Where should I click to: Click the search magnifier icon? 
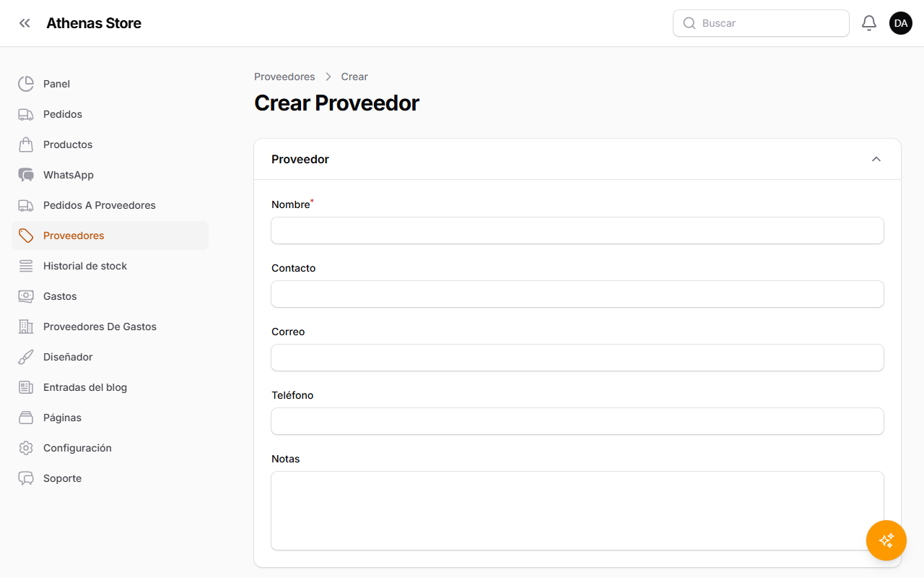[689, 23]
